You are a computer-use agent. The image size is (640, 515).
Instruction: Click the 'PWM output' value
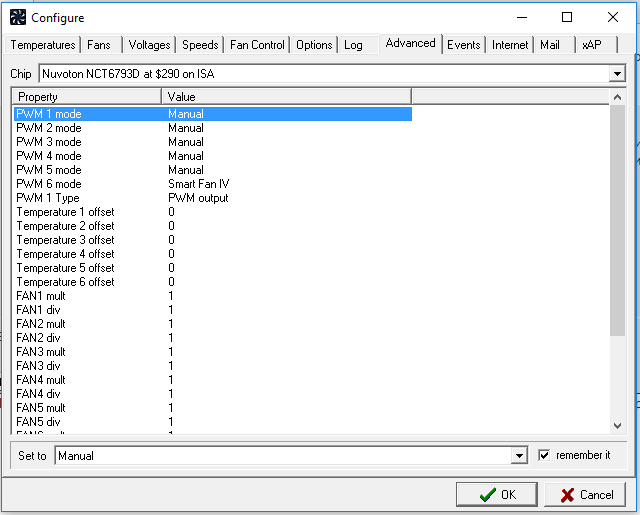coord(198,198)
